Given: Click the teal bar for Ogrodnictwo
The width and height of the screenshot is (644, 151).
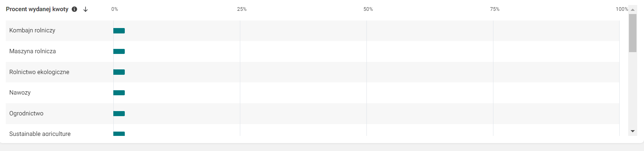Looking at the screenshot, I should point(119,114).
